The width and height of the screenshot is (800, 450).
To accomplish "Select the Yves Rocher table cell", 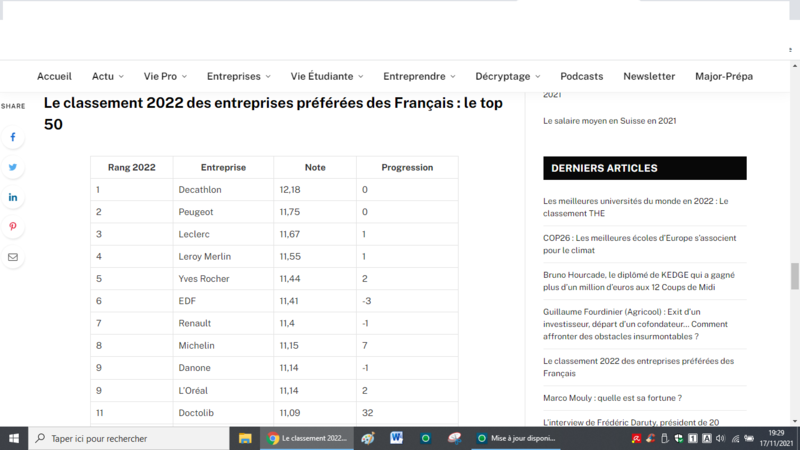I will coord(223,279).
